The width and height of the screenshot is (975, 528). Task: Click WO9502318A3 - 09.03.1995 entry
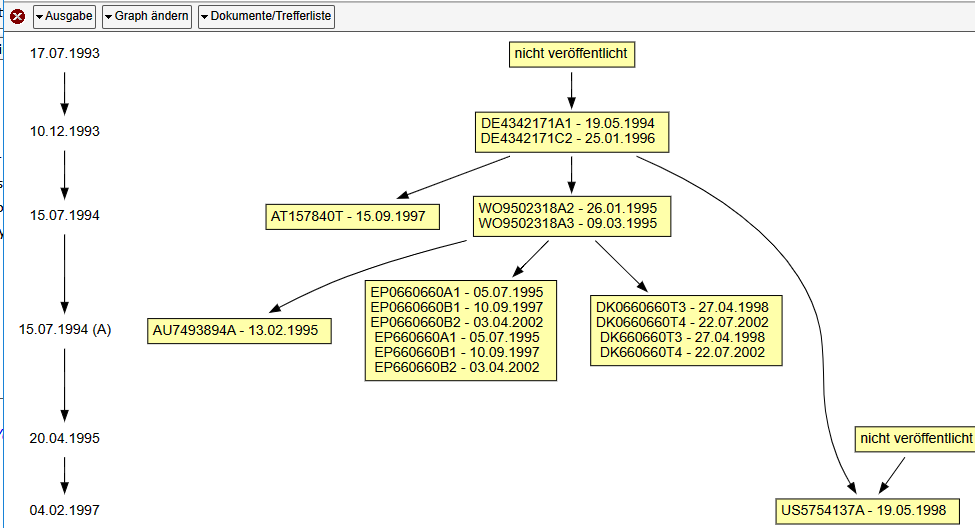(568, 223)
